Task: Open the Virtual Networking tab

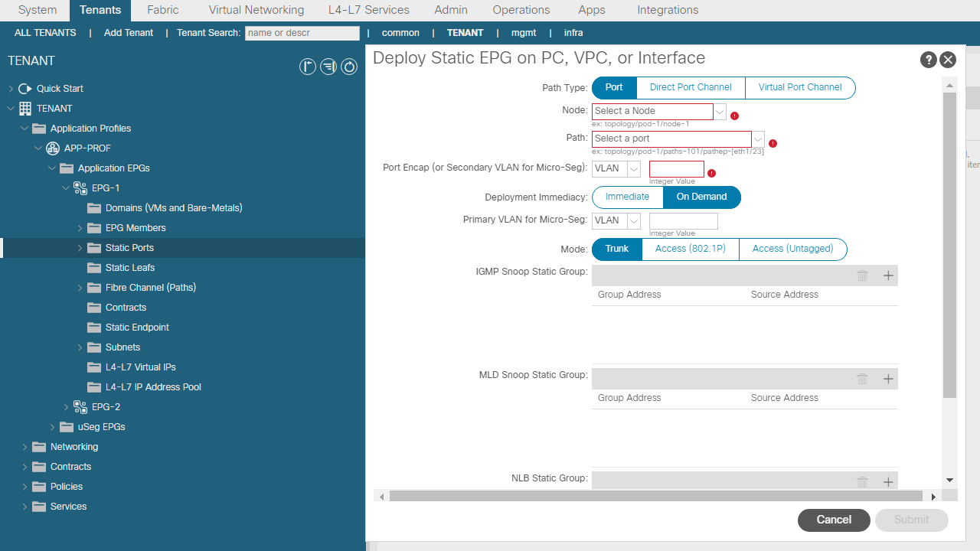Action: [256, 10]
